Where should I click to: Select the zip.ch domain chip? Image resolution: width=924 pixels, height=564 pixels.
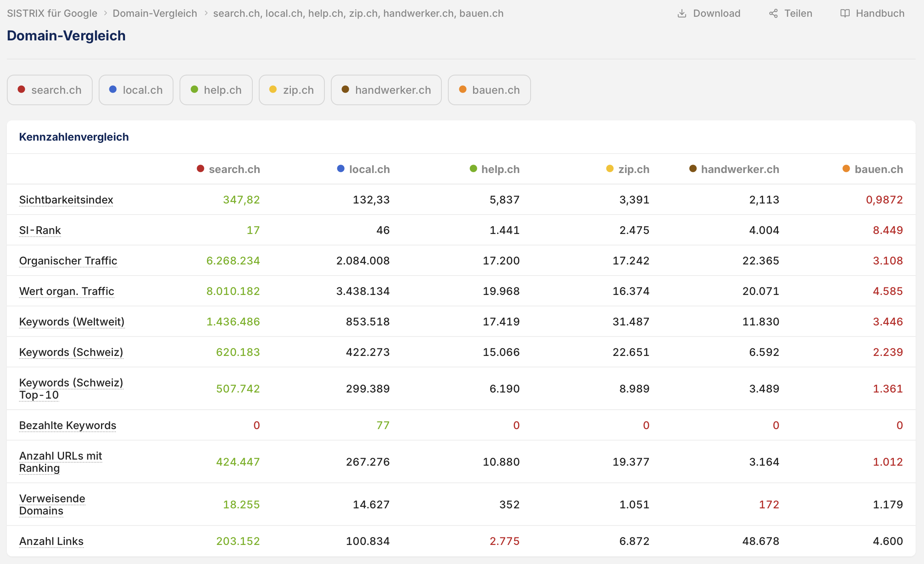point(292,90)
